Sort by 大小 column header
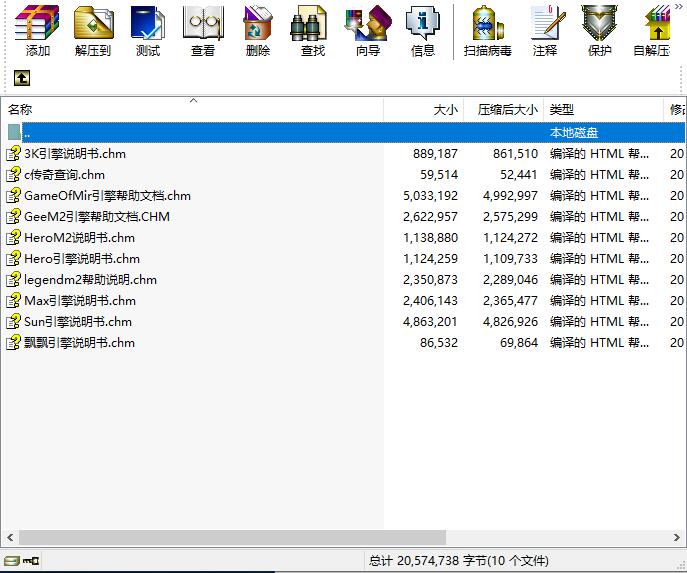 click(424, 110)
